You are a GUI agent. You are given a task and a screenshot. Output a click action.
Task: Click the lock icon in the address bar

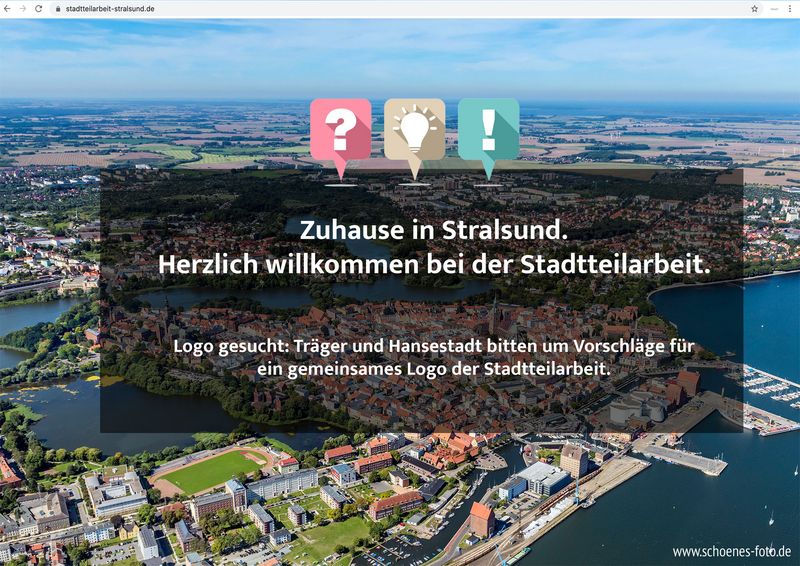point(58,9)
